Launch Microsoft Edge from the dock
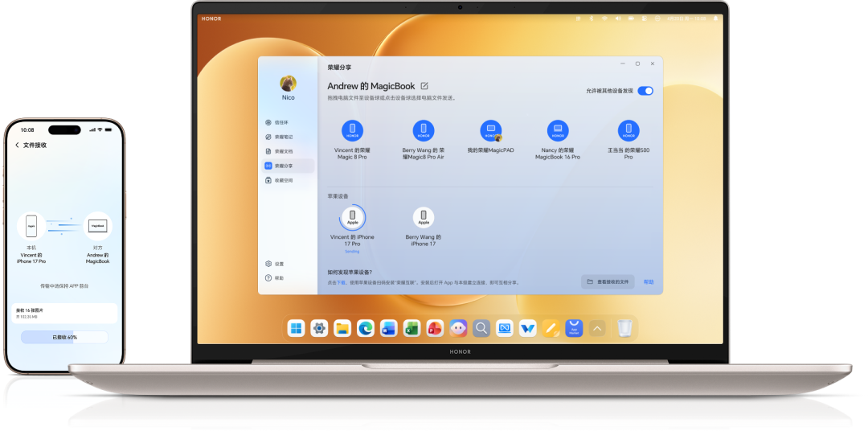Image resolution: width=868 pixels, height=431 pixels. (366, 329)
